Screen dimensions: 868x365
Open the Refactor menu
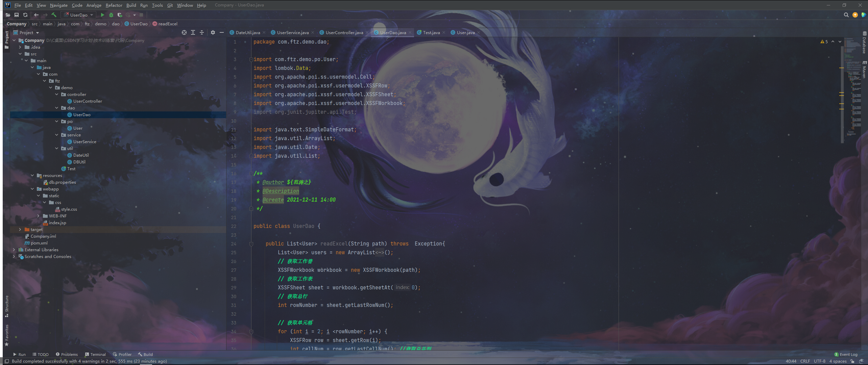114,5
